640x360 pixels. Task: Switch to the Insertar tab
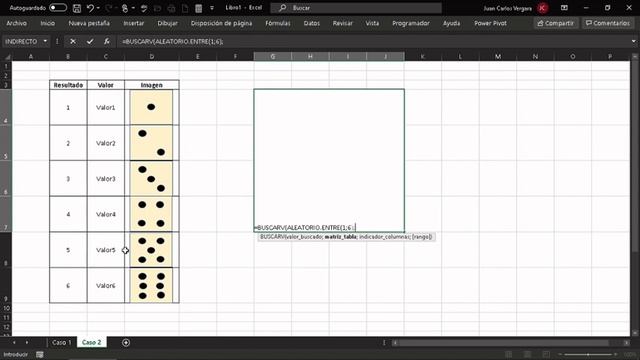[x=134, y=23]
